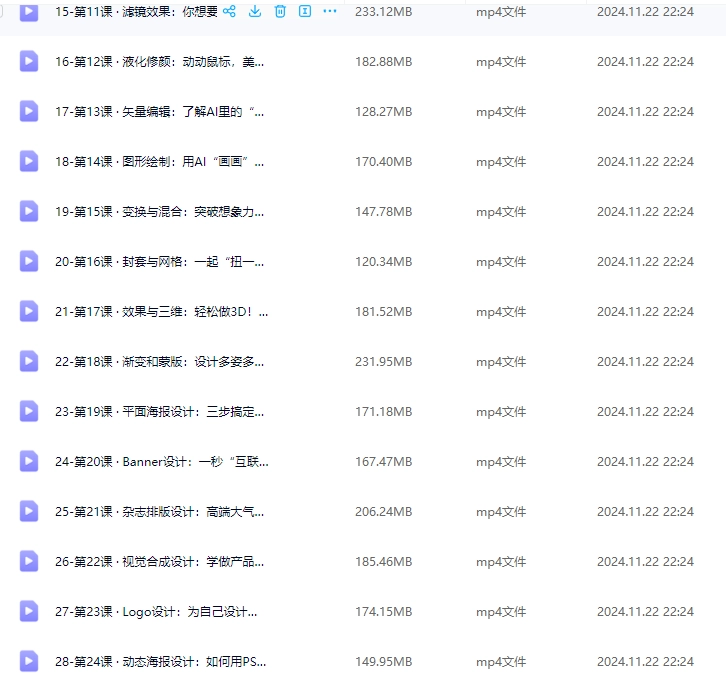726x673 pixels.
Task: Click the video icon of file 17-第13课
Action: point(29,111)
